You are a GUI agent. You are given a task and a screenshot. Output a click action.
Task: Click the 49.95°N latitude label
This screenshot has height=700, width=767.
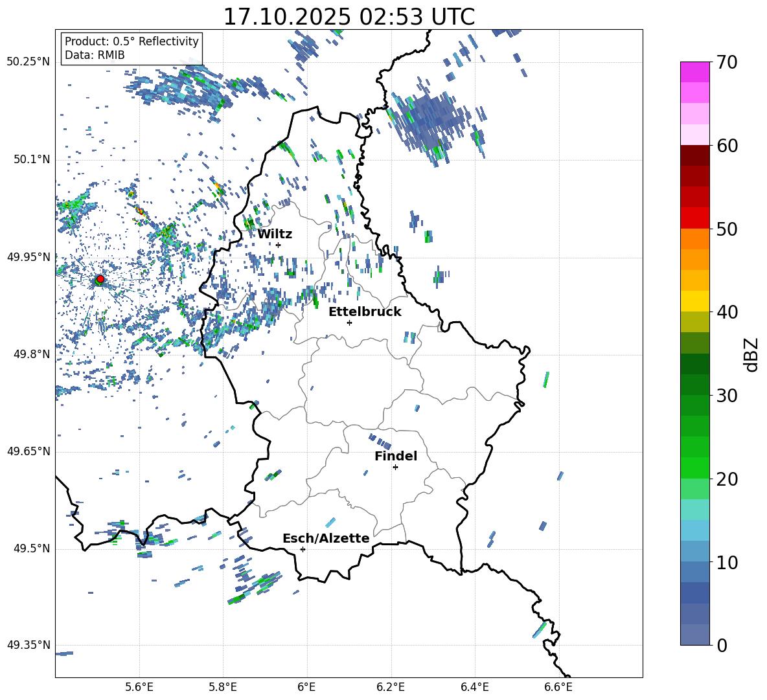point(29,257)
